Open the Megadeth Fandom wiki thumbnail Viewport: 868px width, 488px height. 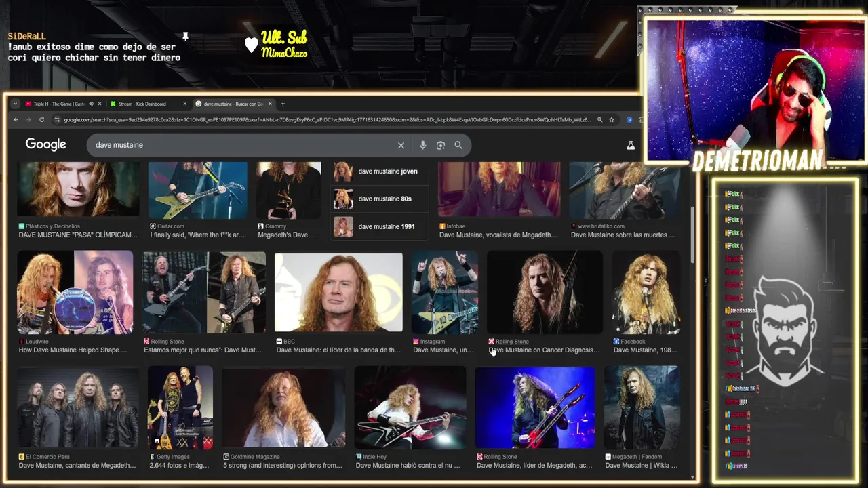pos(642,407)
